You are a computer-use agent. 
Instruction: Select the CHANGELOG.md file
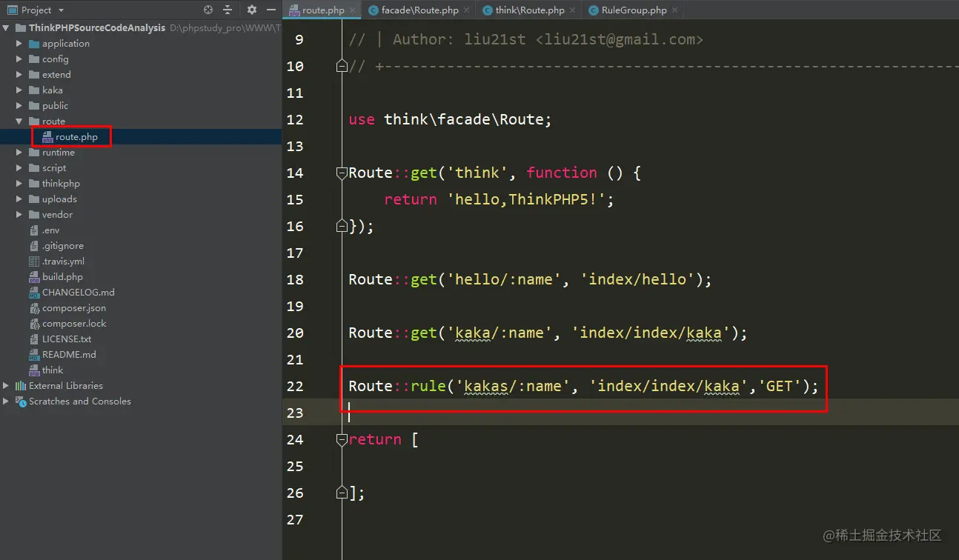tap(78, 293)
